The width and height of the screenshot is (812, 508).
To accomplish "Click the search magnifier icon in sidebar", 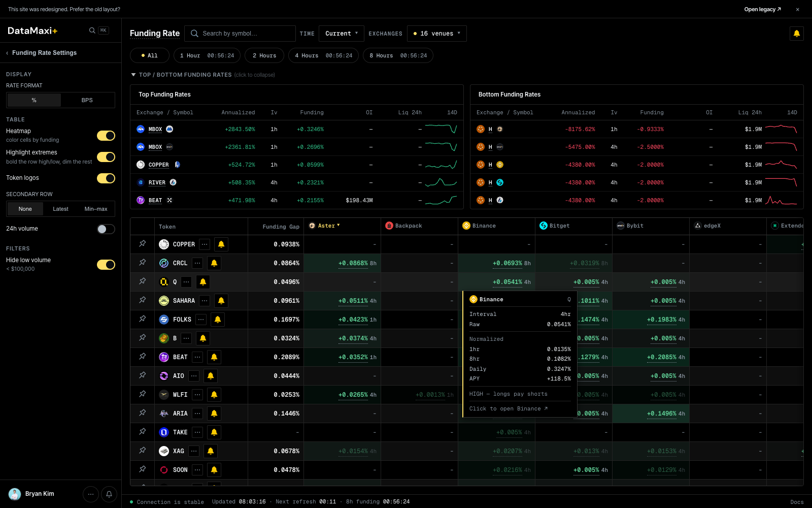I will [92, 30].
